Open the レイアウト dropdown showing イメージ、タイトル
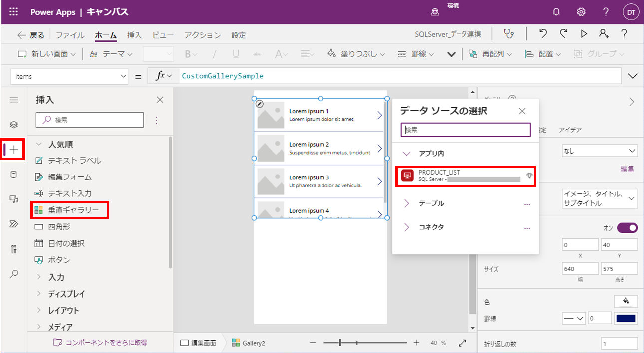This screenshot has width=644, height=353. 599,198
